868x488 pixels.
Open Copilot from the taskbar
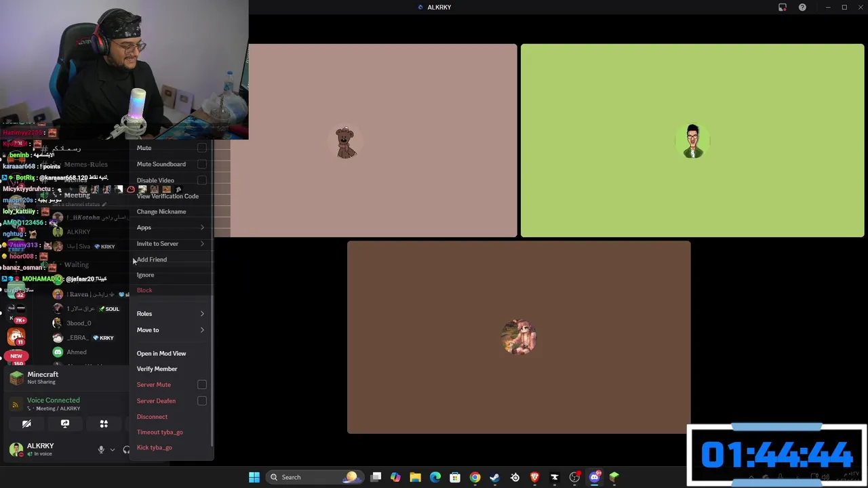pyautogui.click(x=395, y=477)
